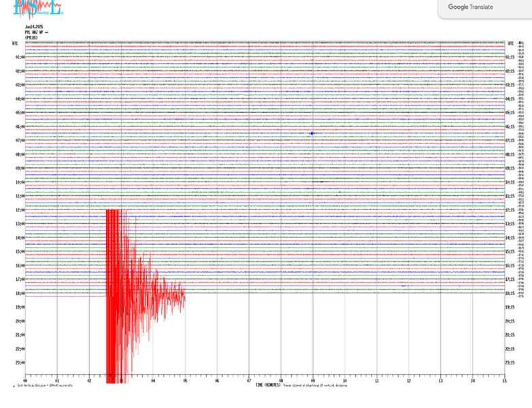Click the right "23:15" hour label
The image size is (532, 408).
510,363
